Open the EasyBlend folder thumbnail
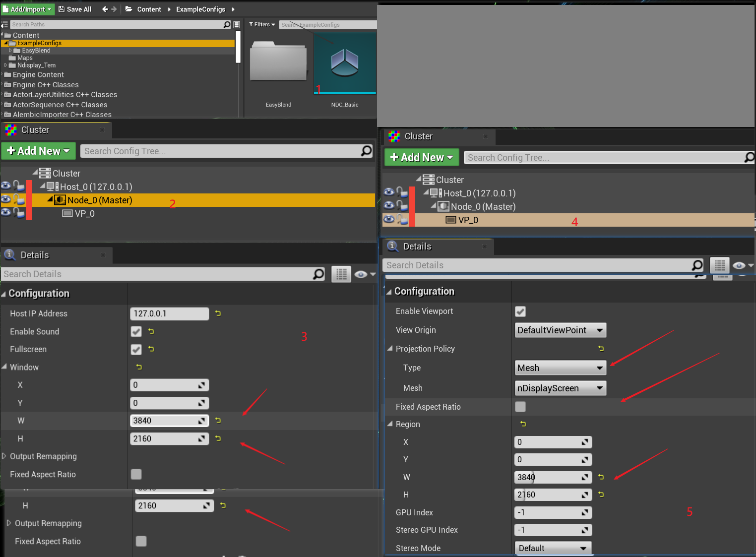Viewport: 756px width, 557px height. [x=278, y=62]
